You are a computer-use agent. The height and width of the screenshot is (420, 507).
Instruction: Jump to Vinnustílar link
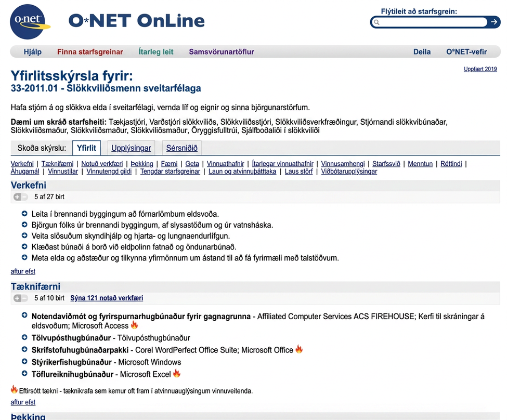[x=63, y=172]
